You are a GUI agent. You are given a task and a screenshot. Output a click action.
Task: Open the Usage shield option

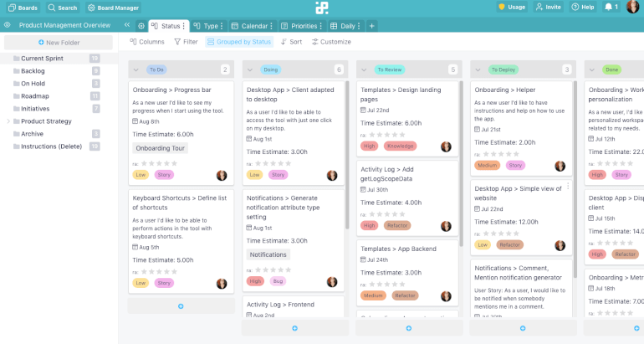(511, 7)
